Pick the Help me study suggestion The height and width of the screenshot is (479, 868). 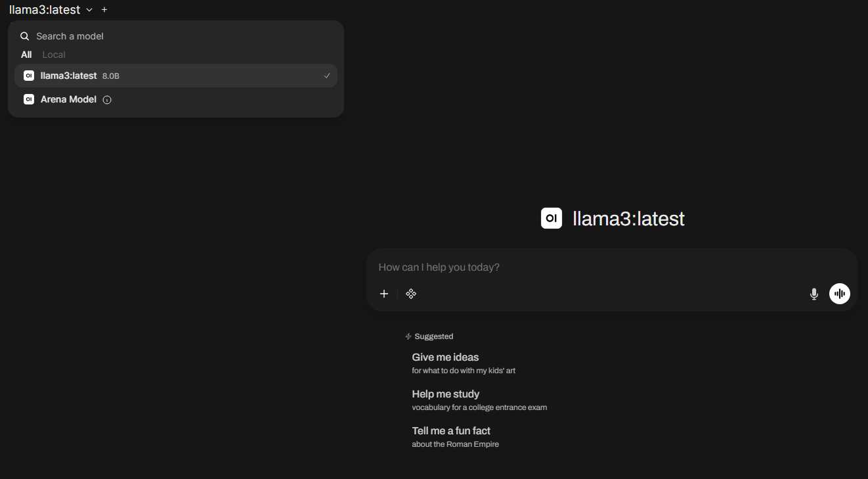coord(479,400)
